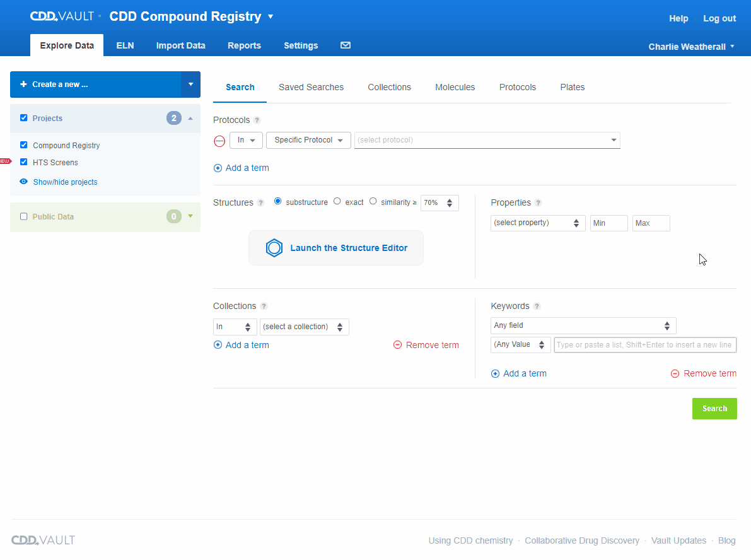Click the keyword list text input field
This screenshot has height=560, width=751.
(644, 345)
